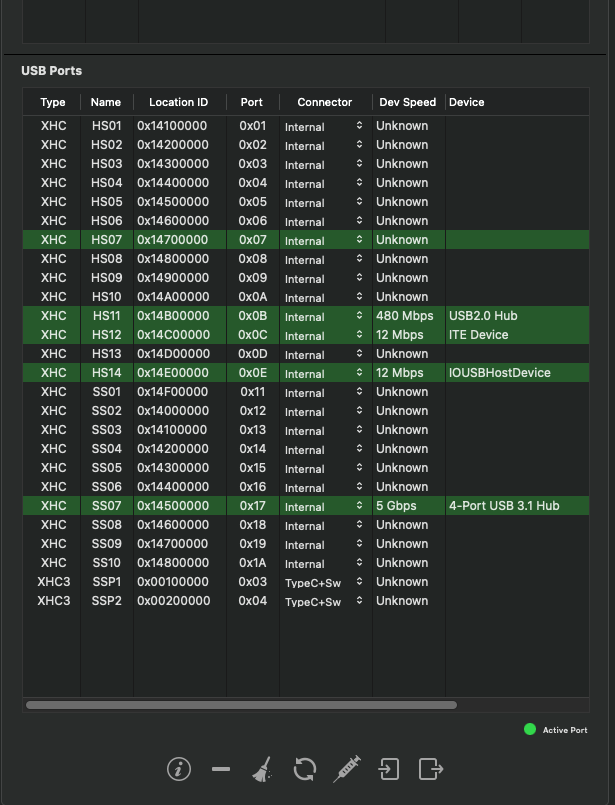Viewport: 615px width, 805px height.
Task: Click the Location ID column header
Action: (178, 102)
